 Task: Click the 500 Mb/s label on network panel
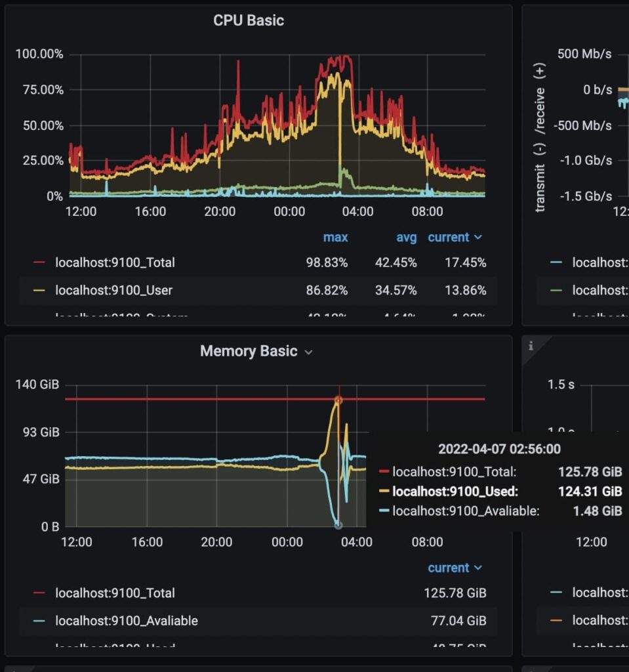[584, 54]
